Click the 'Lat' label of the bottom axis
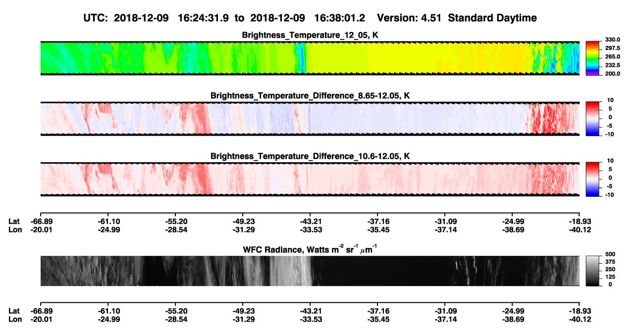 click(x=14, y=311)
